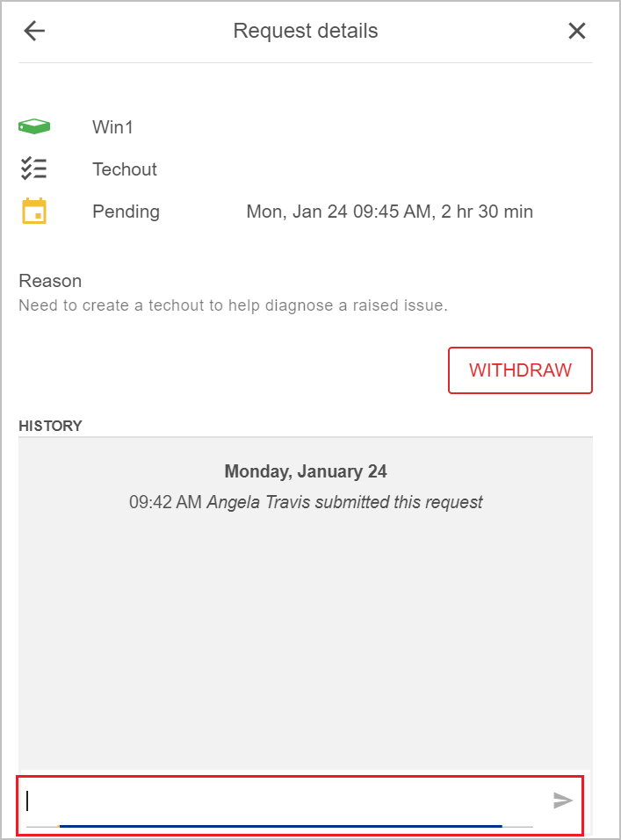Image resolution: width=621 pixels, height=840 pixels.
Task: Click the Request details title
Action: 306,32
